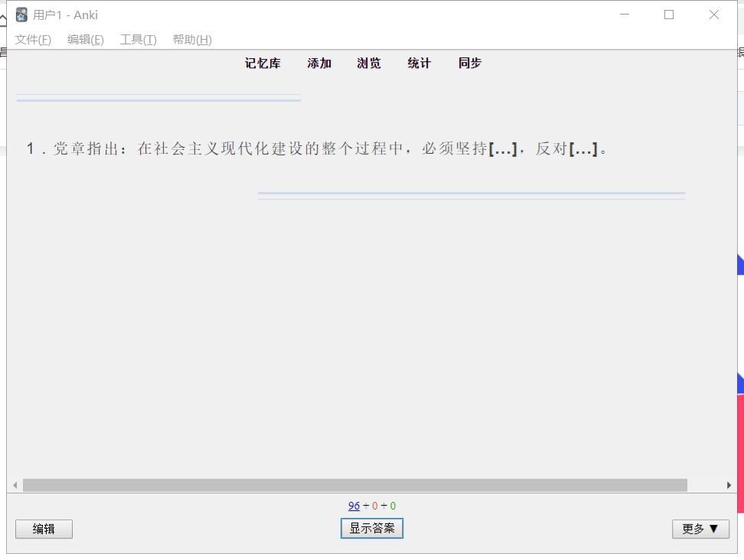
Task: Click the learning count 0 in red
Action: [375, 506]
